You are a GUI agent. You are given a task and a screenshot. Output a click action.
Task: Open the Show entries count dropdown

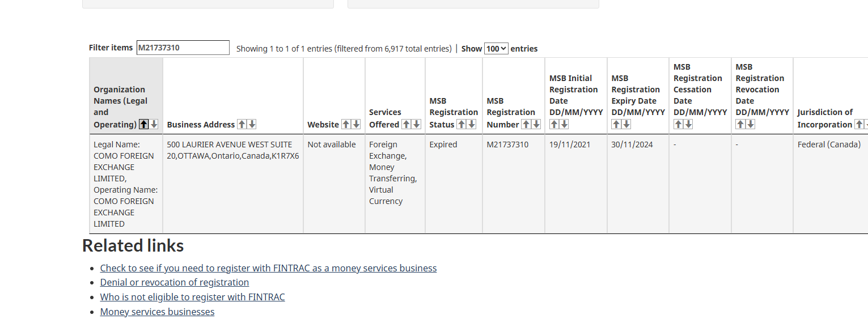tap(496, 49)
